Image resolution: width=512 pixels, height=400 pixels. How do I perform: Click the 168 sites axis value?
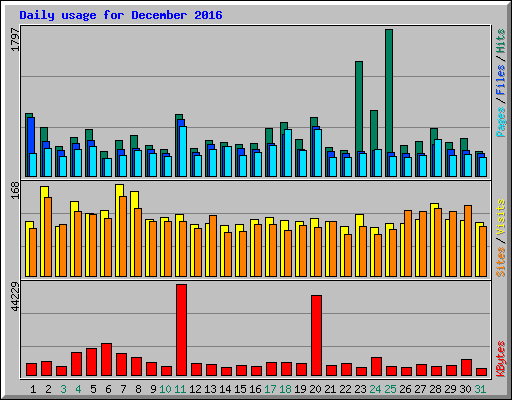[x=15, y=191]
